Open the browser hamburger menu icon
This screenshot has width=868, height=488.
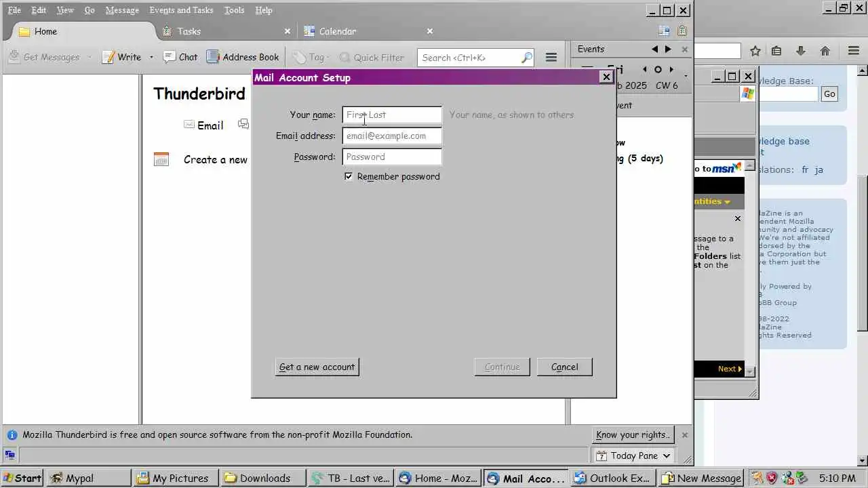point(854,51)
